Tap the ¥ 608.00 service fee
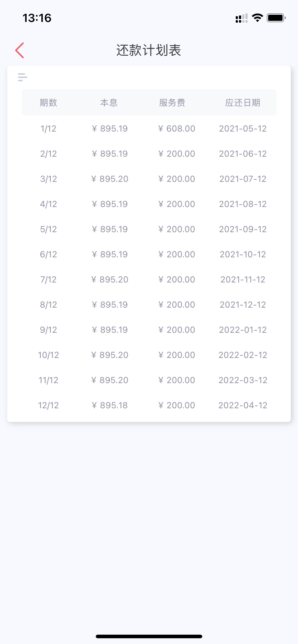 tap(177, 129)
